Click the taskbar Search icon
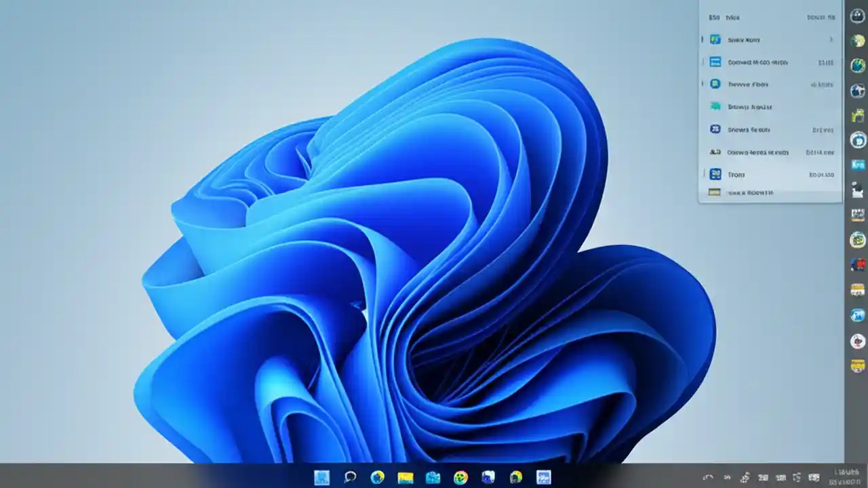The height and width of the screenshot is (488, 868). click(x=350, y=478)
